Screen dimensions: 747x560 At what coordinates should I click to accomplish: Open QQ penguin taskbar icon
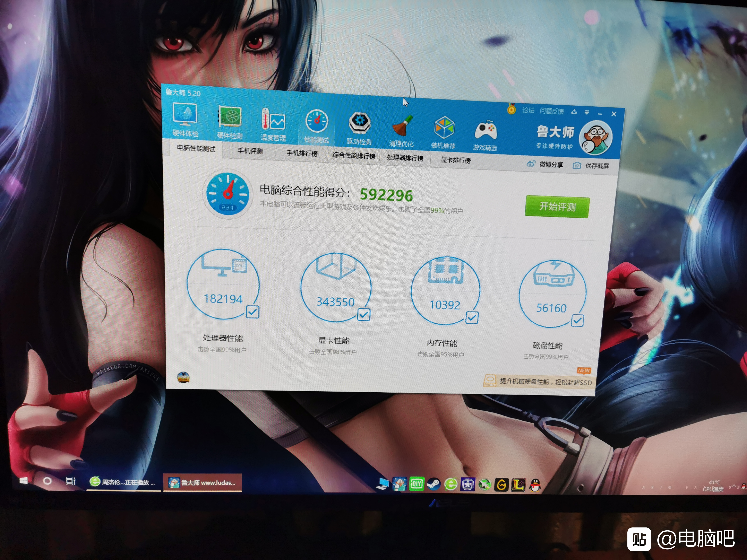pyautogui.click(x=535, y=485)
